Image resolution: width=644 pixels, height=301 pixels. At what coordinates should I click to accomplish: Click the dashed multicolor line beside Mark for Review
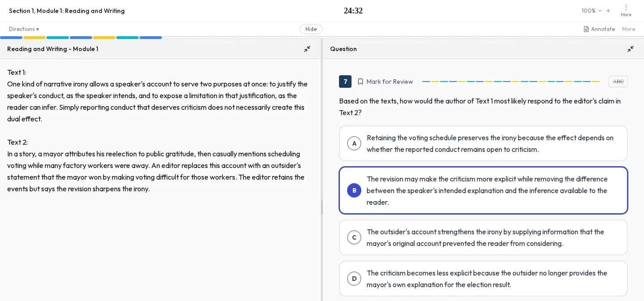(x=511, y=82)
